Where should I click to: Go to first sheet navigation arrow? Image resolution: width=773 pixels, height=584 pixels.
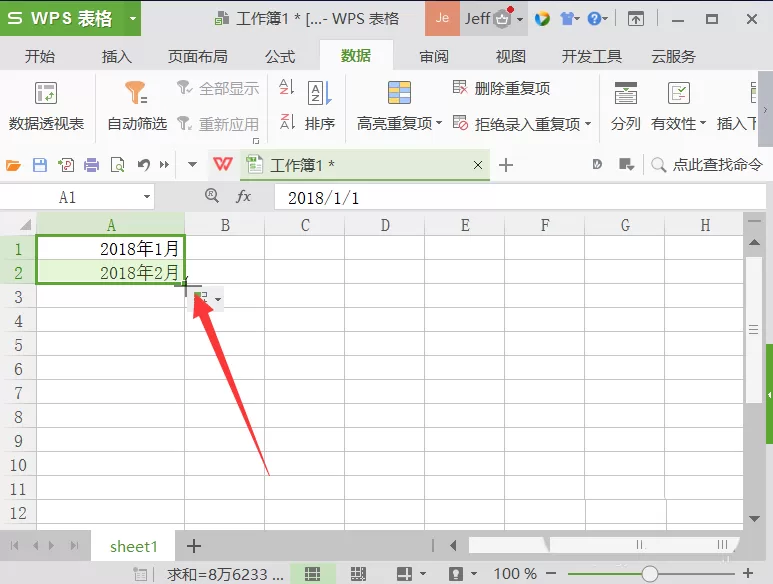click(x=14, y=546)
